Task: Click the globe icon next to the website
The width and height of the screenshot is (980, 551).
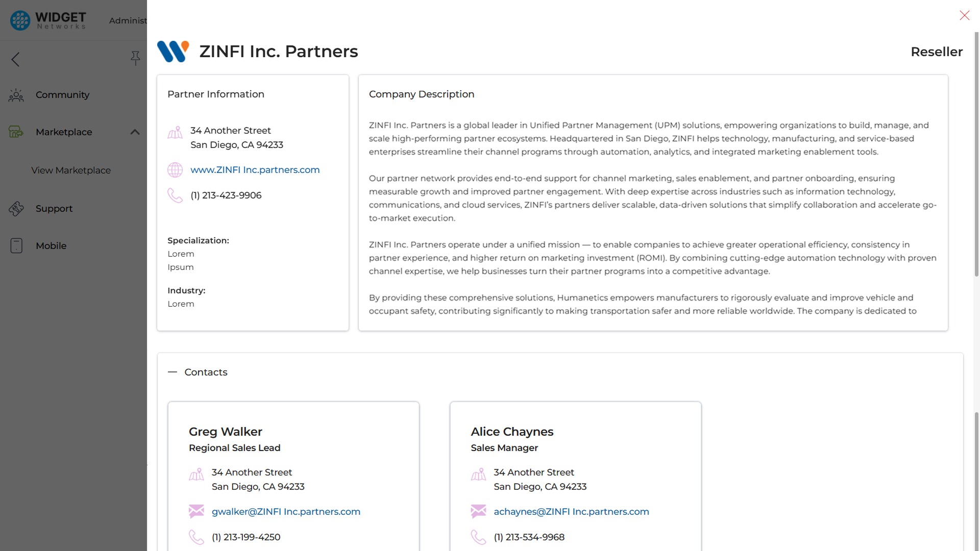Action: coord(175,169)
